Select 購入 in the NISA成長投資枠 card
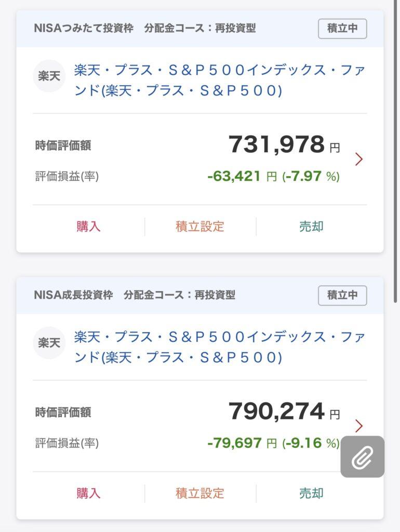400x532 pixels. (x=88, y=493)
